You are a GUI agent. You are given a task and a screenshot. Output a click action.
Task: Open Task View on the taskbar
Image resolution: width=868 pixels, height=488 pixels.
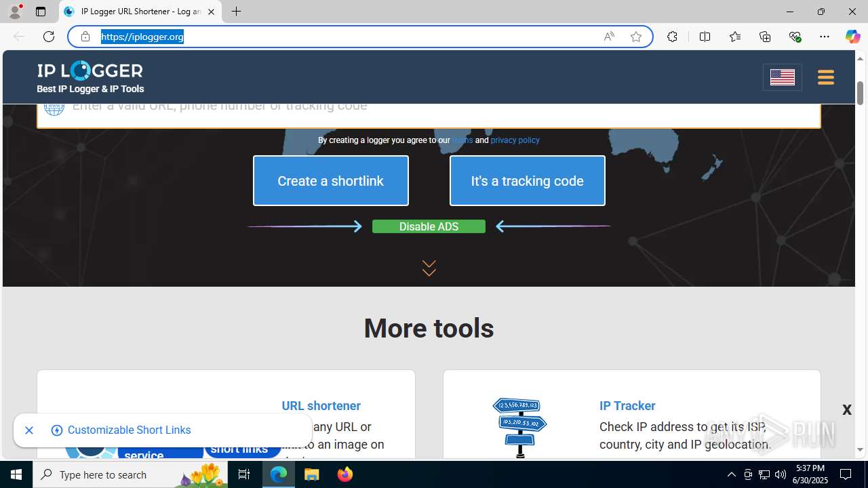pyautogui.click(x=244, y=474)
